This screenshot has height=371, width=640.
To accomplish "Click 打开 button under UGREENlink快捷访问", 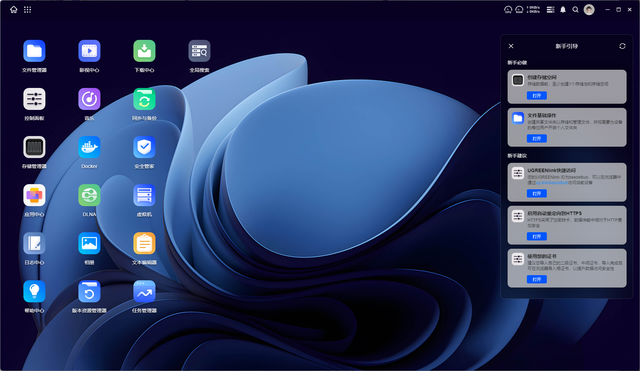I will pyautogui.click(x=537, y=193).
